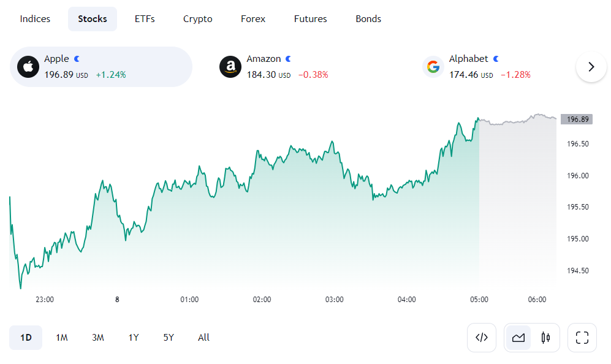Open the Alphabet stock name

[468, 59]
